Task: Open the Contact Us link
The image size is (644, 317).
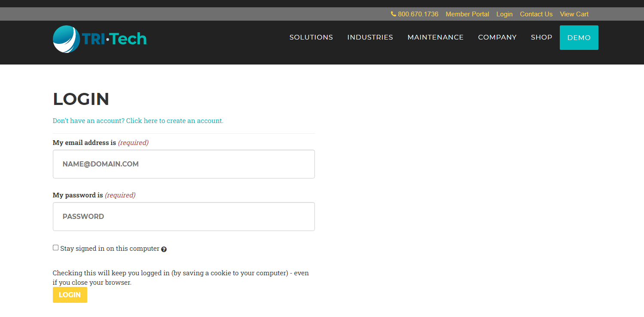Action: coord(536,14)
